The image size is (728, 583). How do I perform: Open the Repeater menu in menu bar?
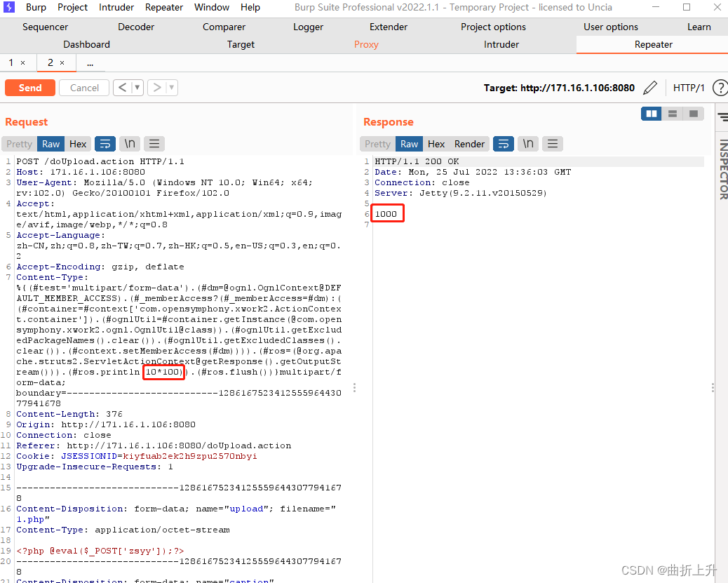coord(164,8)
